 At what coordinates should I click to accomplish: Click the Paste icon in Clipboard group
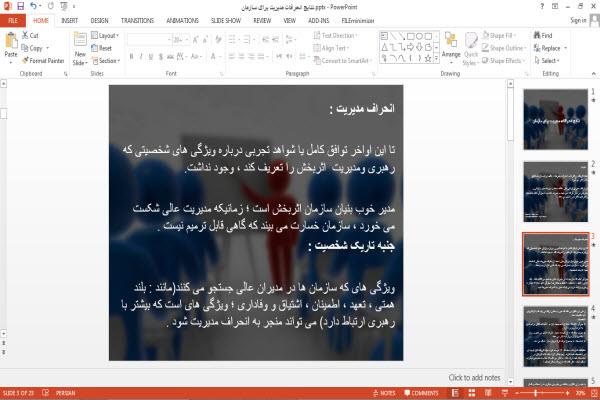11,41
